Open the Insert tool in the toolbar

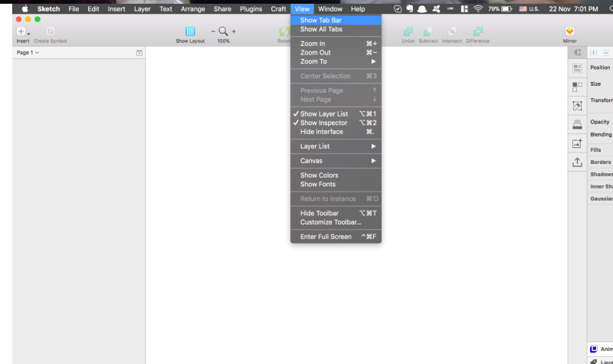[21, 31]
